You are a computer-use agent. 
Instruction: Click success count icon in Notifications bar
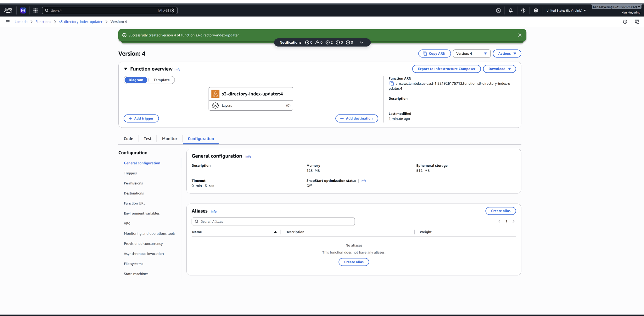click(x=328, y=42)
